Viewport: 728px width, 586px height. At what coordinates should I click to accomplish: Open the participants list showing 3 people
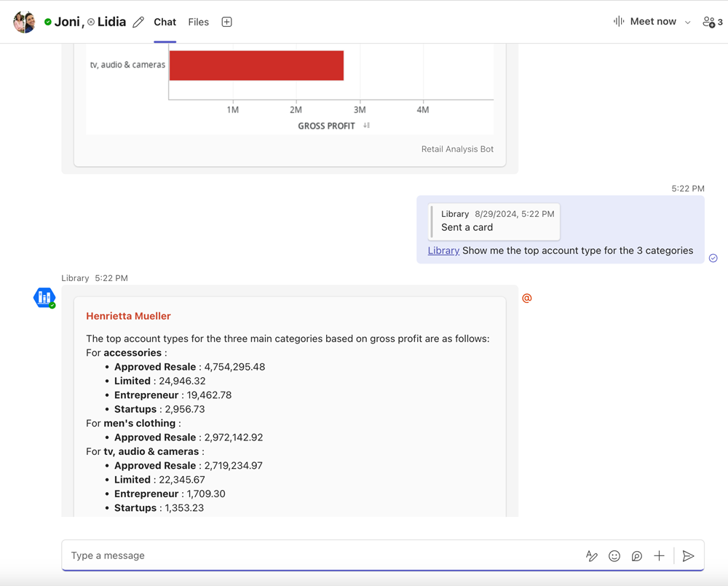(x=712, y=22)
